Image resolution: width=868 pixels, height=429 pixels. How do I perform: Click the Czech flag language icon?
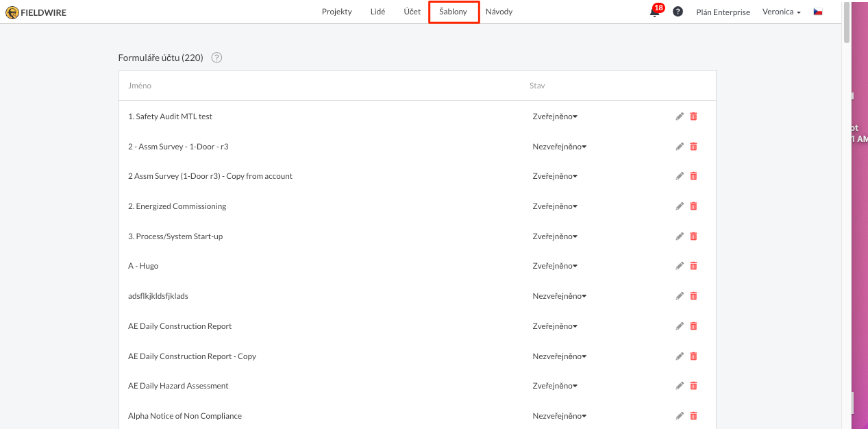tap(817, 12)
